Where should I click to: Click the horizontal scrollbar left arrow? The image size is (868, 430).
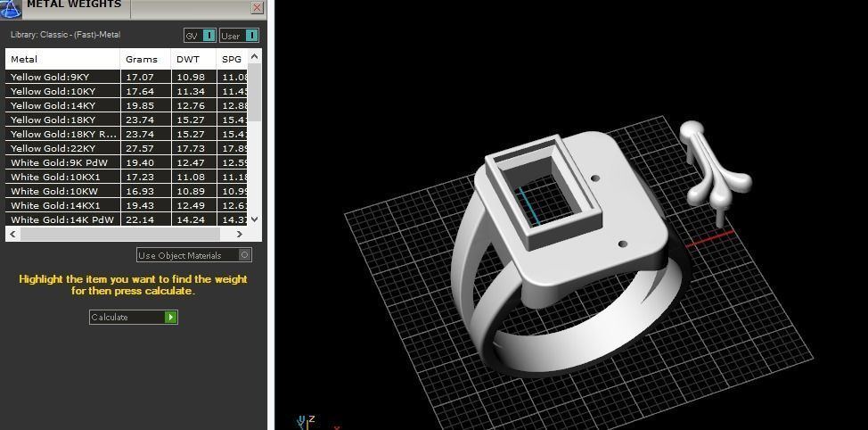12,235
